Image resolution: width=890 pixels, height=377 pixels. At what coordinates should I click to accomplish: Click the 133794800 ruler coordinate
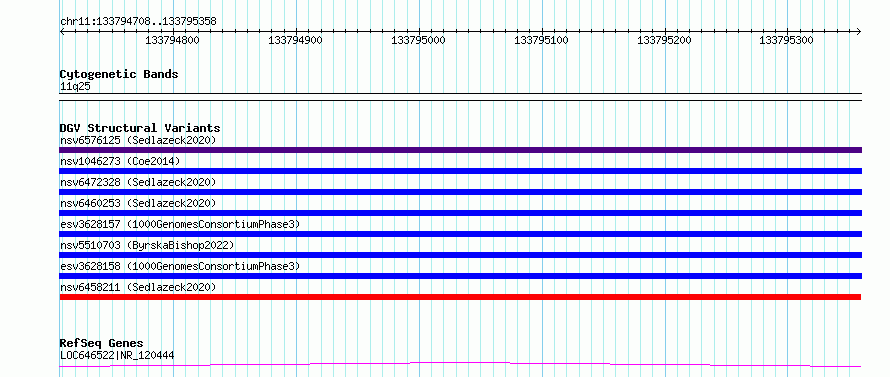click(173, 41)
